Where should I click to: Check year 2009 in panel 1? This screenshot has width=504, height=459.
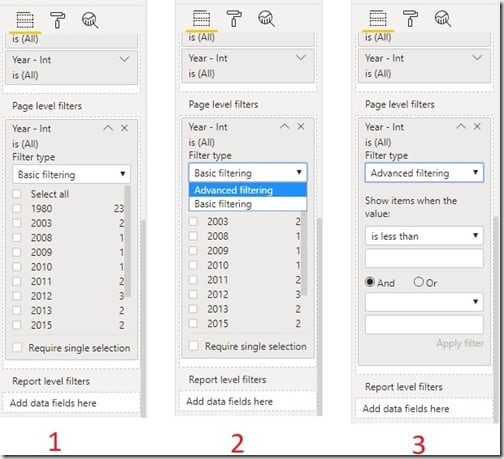17,252
